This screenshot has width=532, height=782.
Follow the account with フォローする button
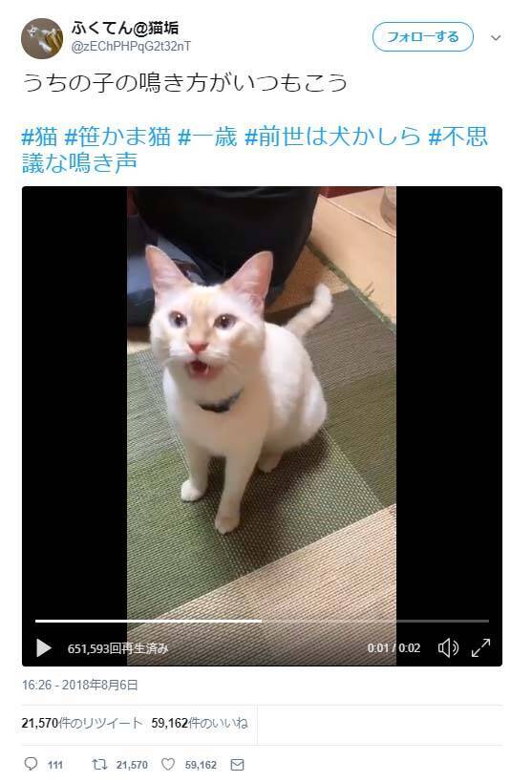point(423,37)
